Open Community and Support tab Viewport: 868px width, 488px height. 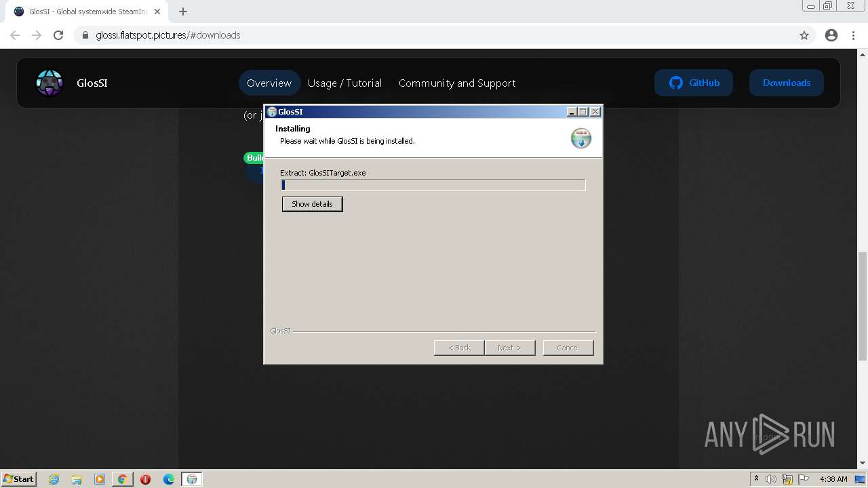click(x=457, y=83)
